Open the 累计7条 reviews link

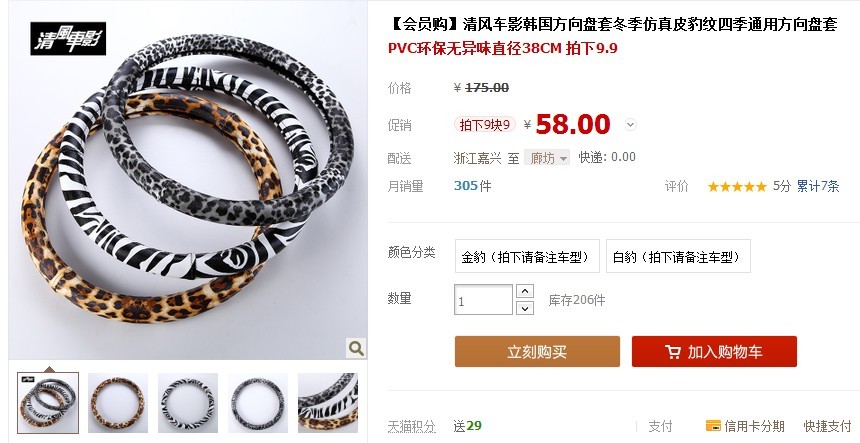click(x=818, y=186)
